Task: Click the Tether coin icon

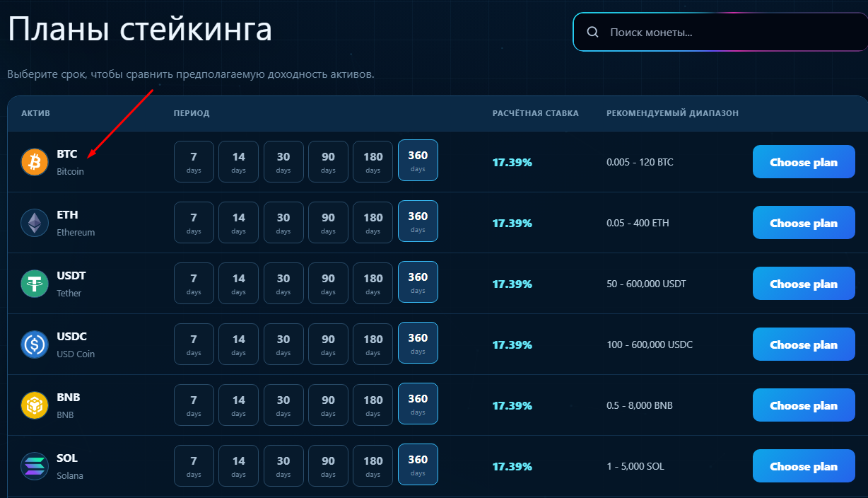Action: tap(35, 284)
